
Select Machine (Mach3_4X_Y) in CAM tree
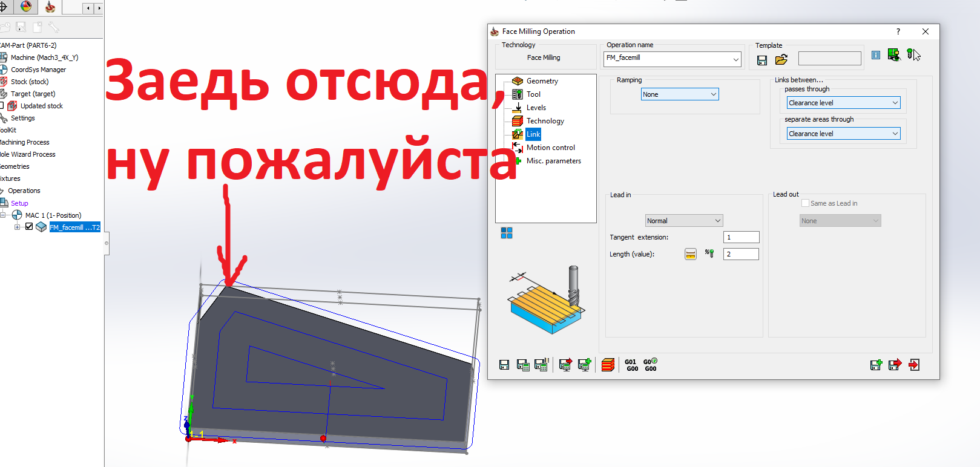click(x=44, y=57)
